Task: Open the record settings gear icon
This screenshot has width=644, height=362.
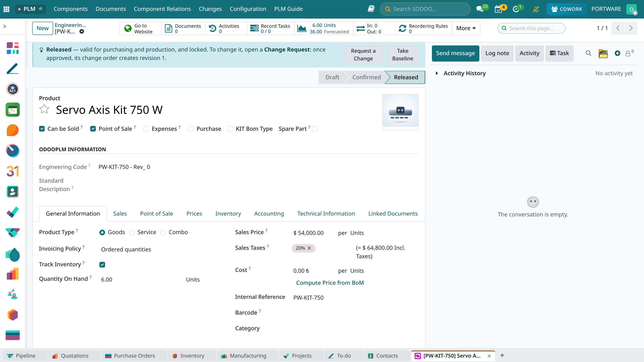Action: point(82,32)
